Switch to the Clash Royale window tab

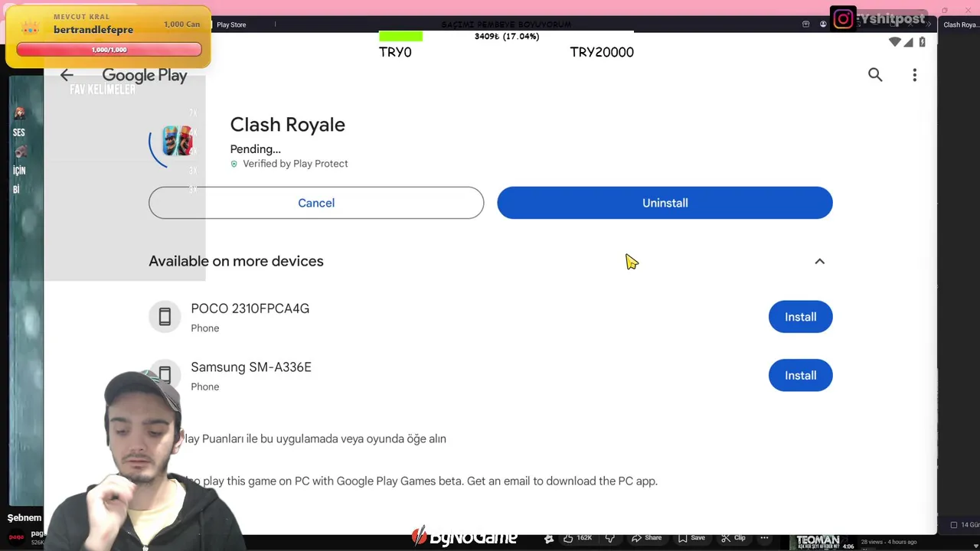coord(960,24)
